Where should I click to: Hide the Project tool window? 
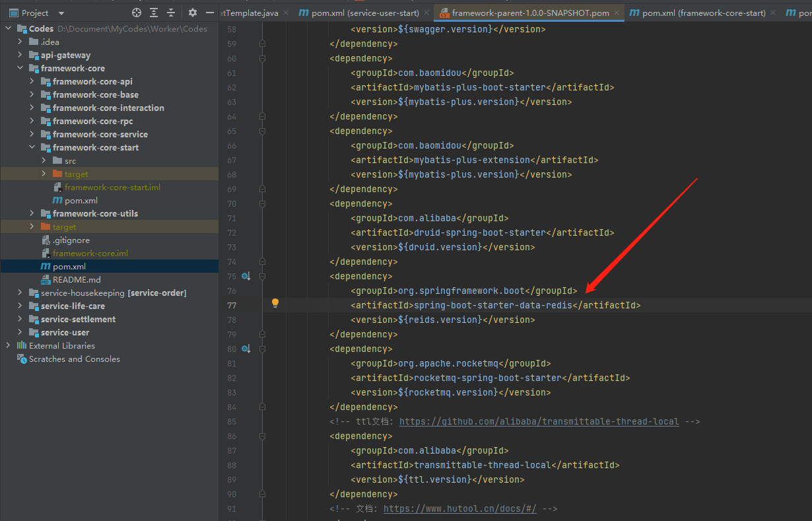[210, 13]
